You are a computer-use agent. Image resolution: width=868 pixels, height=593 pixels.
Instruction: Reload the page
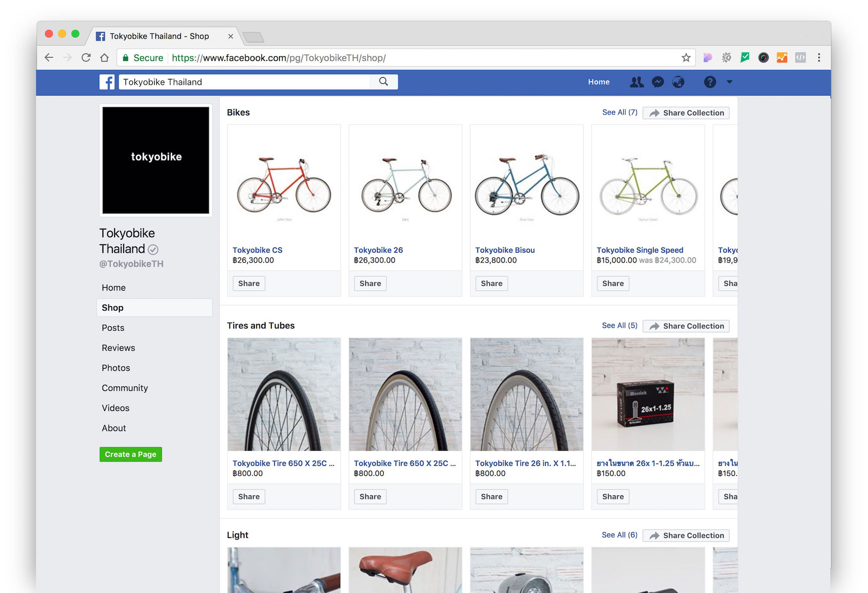[86, 58]
